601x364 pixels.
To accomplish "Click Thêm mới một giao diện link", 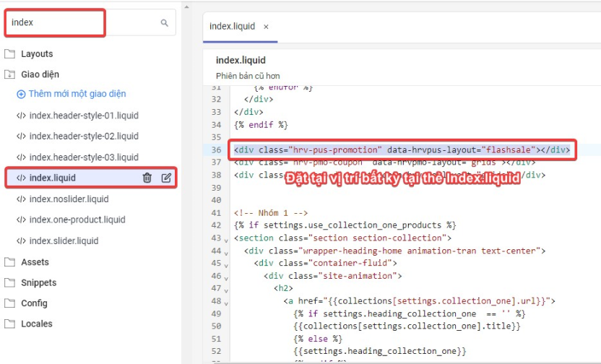I will tap(77, 94).
